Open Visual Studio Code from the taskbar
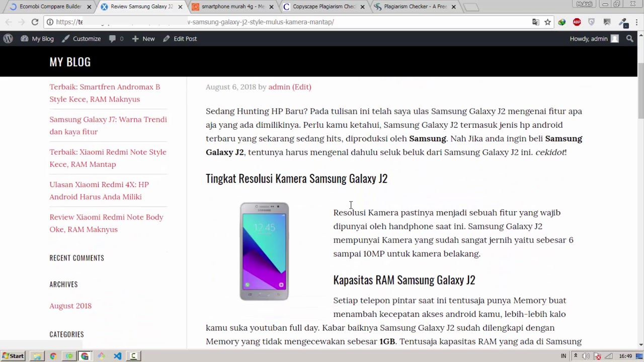 tap(117, 356)
